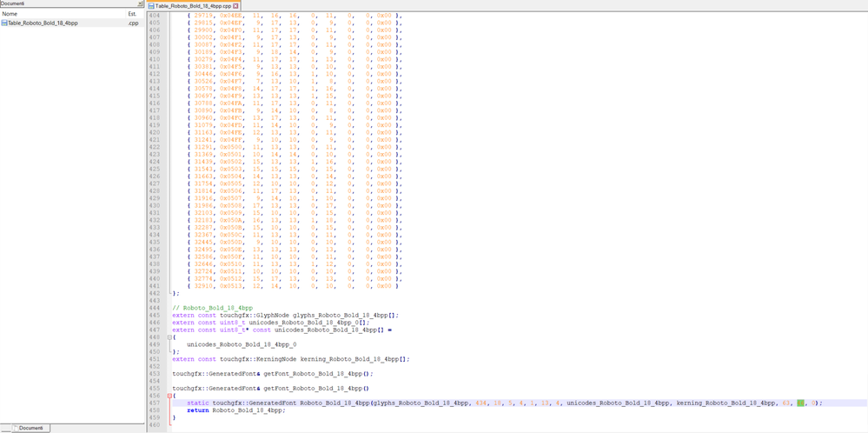Click the return keyword on line 458

[197, 410]
